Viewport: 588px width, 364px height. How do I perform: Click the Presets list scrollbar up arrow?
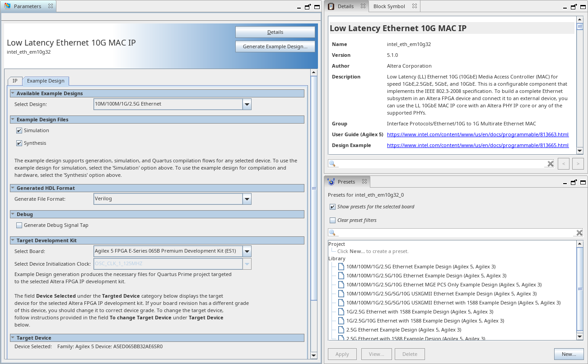tap(580, 244)
